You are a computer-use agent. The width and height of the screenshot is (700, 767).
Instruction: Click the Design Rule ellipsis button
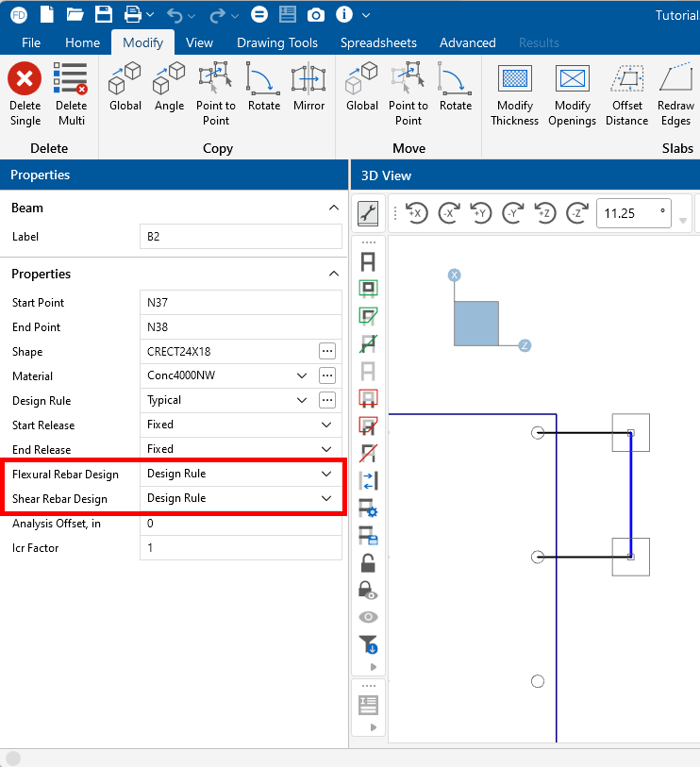[x=327, y=400]
